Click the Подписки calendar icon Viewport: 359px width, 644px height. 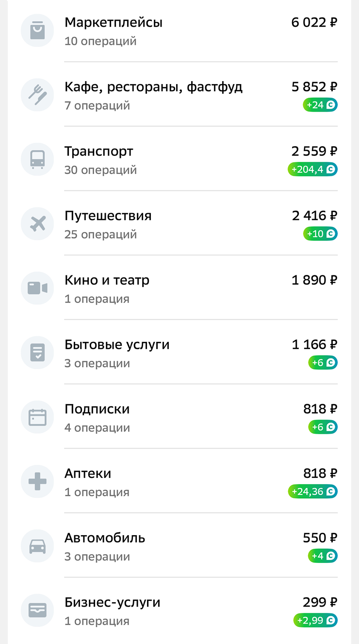[37, 417]
